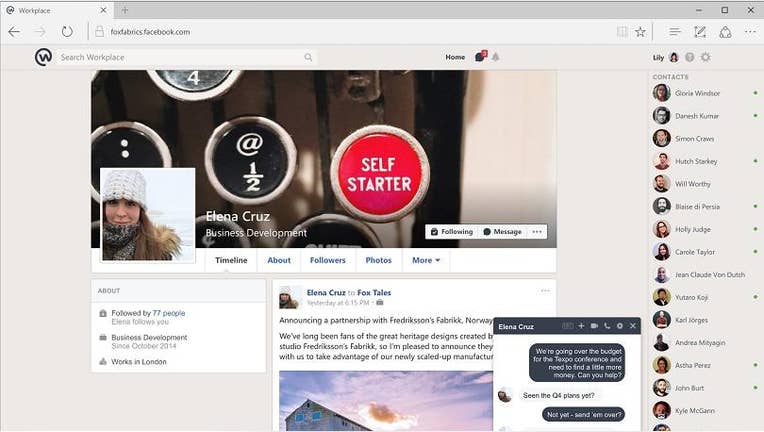
Task: Switch to the Photos tab
Action: (x=379, y=260)
